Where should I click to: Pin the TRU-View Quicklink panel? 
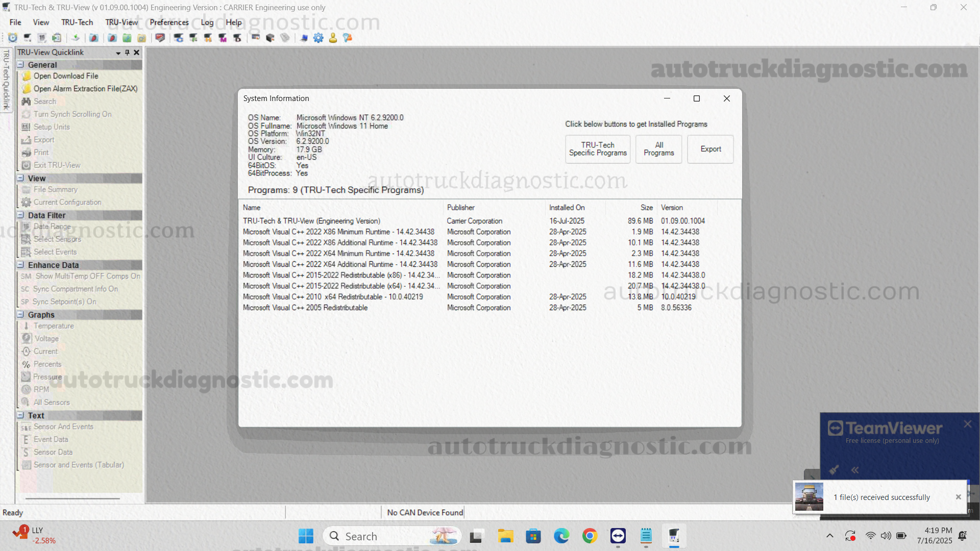(x=127, y=53)
